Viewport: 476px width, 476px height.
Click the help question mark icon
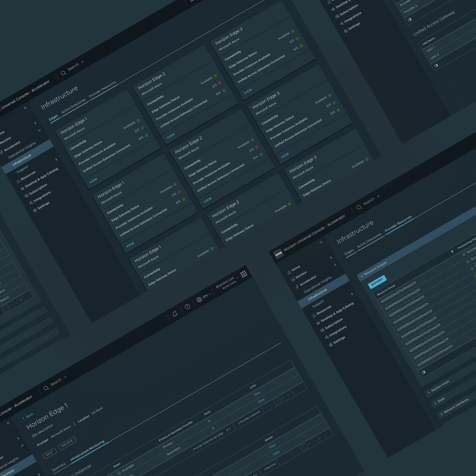(188, 307)
